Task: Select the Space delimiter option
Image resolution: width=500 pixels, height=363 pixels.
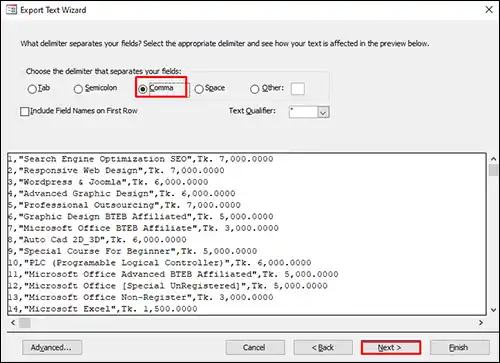Action: coord(199,89)
